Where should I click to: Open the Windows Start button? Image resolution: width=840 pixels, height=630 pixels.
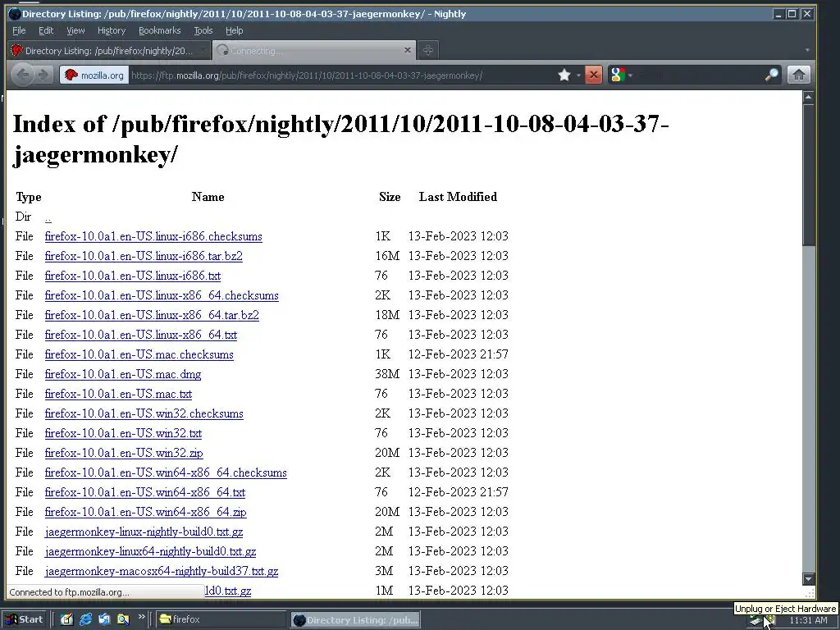(x=24, y=619)
